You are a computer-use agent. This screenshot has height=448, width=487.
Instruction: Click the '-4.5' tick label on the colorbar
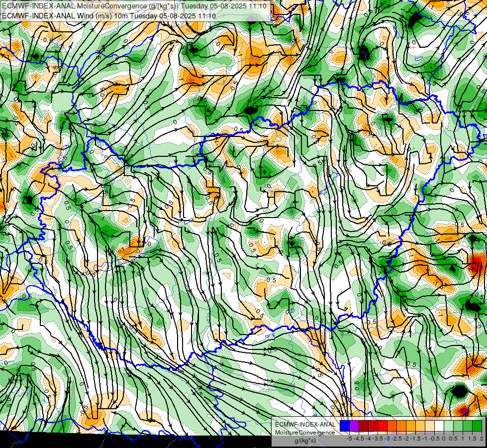(x=359, y=439)
